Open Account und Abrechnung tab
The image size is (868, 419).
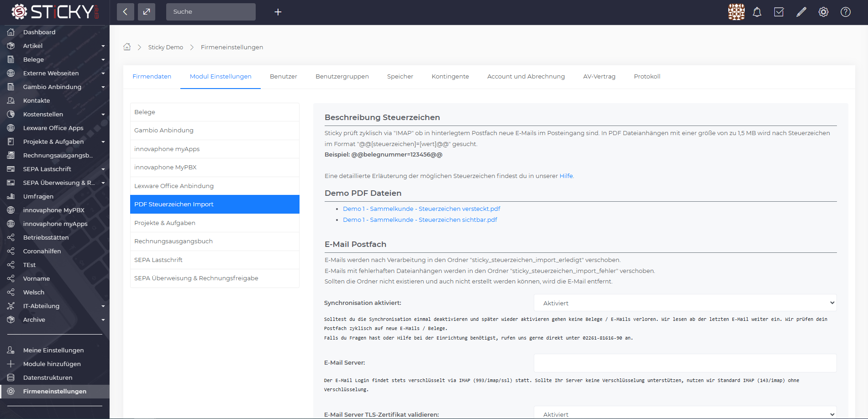click(526, 76)
